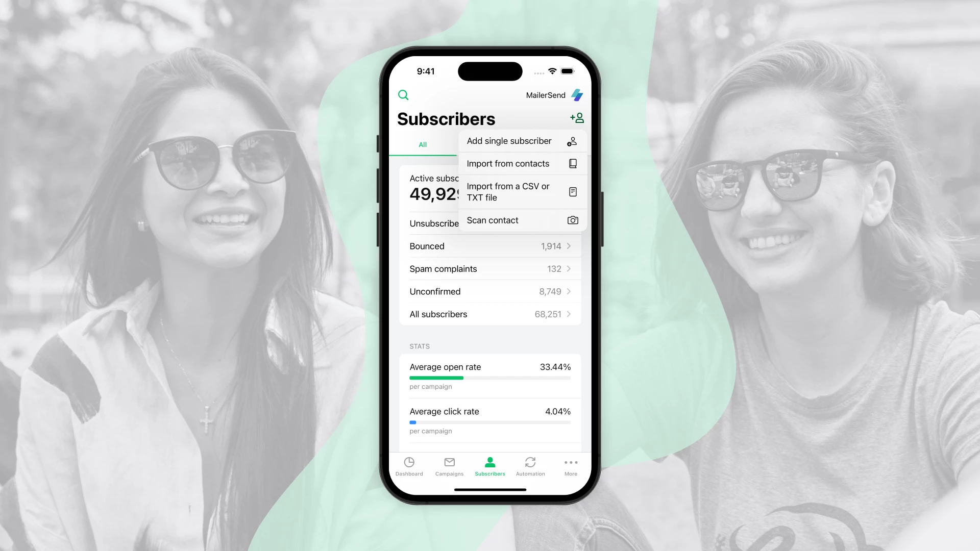Open Automation tab
Screen dimensions: 980x551
tap(530, 466)
